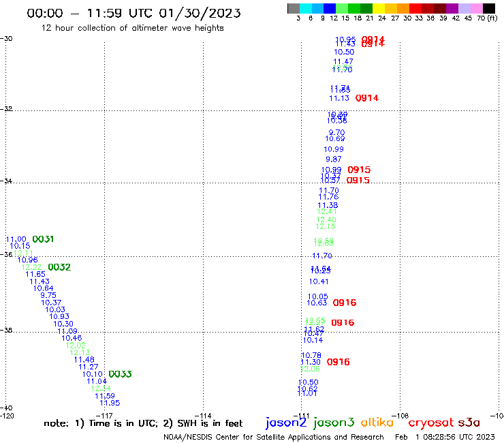Click the cryosat satellite label
This screenshot has height=443, width=504.
(431, 423)
